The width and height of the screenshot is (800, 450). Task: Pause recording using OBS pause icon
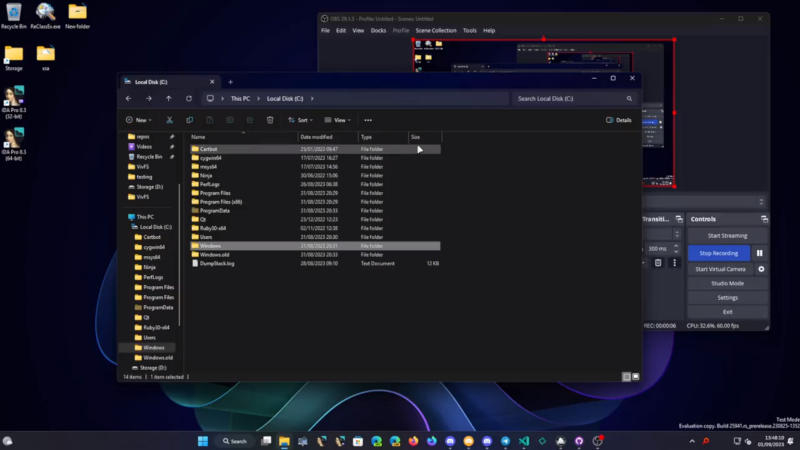click(760, 253)
